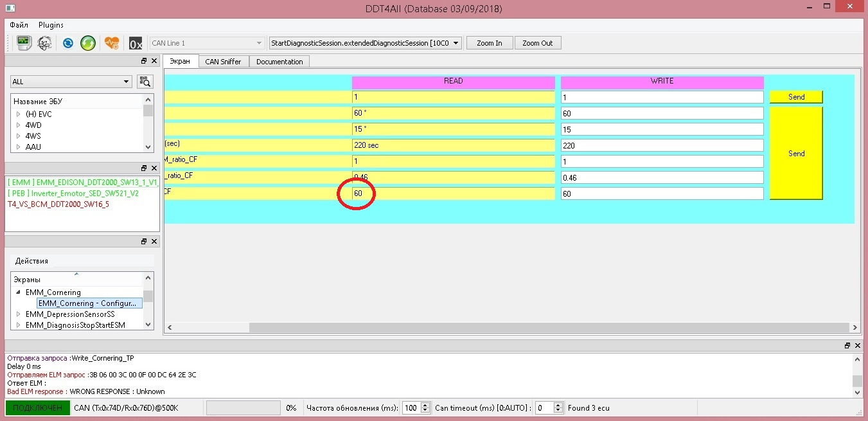Image resolution: width=868 pixels, height=421 pixels.
Task: Collapse the EMM_Cornering tree node
Action: click(x=18, y=292)
